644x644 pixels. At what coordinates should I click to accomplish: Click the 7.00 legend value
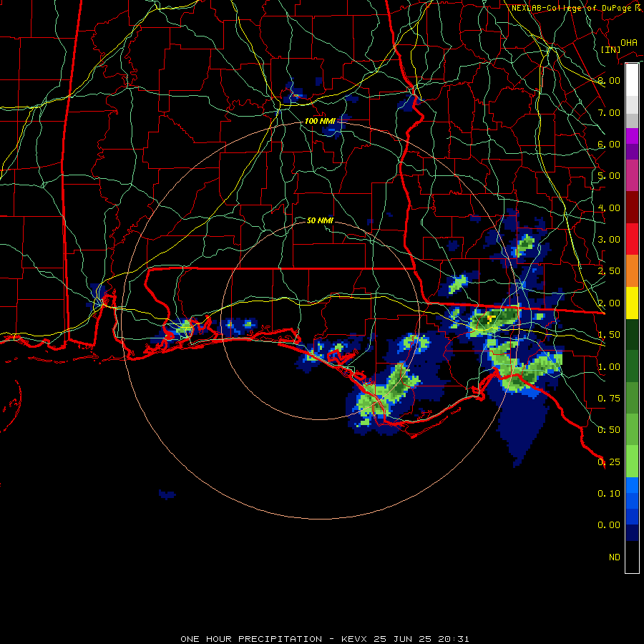click(x=609, y=112)
